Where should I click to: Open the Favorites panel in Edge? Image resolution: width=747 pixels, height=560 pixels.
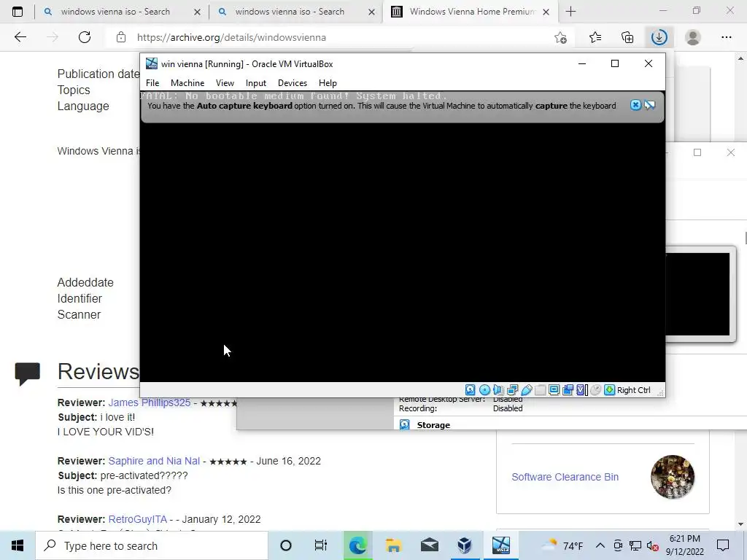(x=595, y=37)
